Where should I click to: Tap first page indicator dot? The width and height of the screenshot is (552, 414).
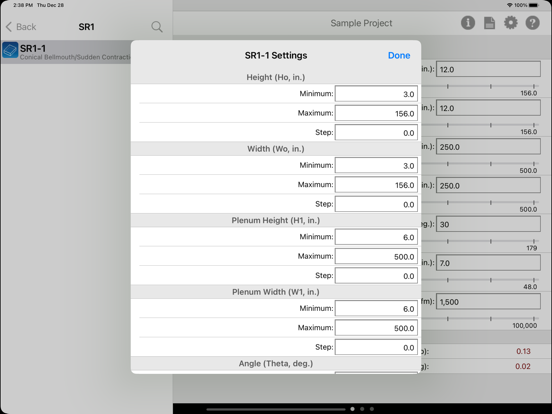point(352,409)
